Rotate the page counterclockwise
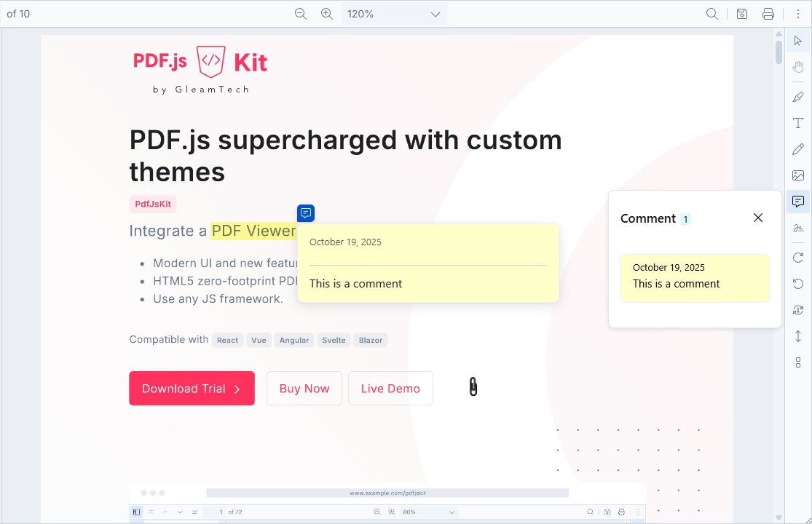Image resolution: width=812 pixels, height=524 pixels. click(x=798, y=283)
